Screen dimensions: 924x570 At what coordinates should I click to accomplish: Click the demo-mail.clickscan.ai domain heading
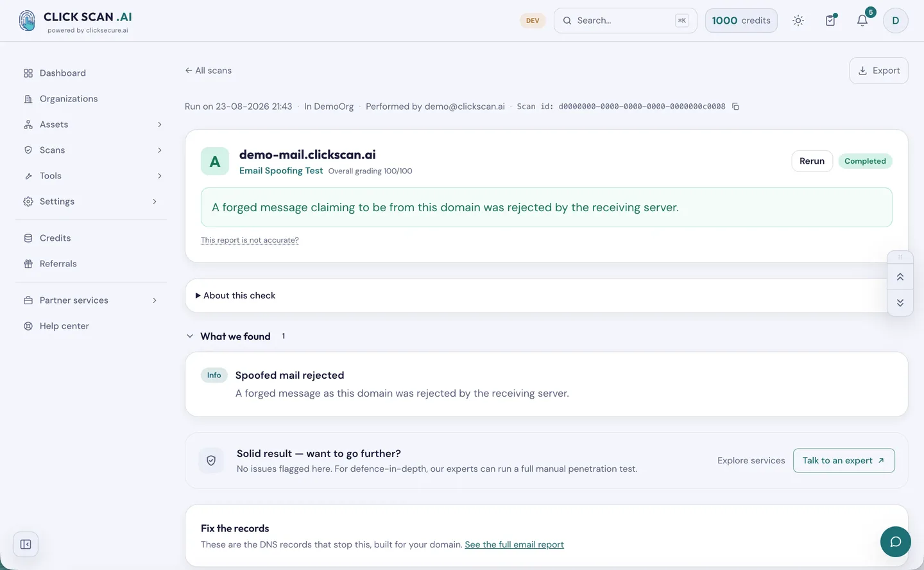click(307, 155)
